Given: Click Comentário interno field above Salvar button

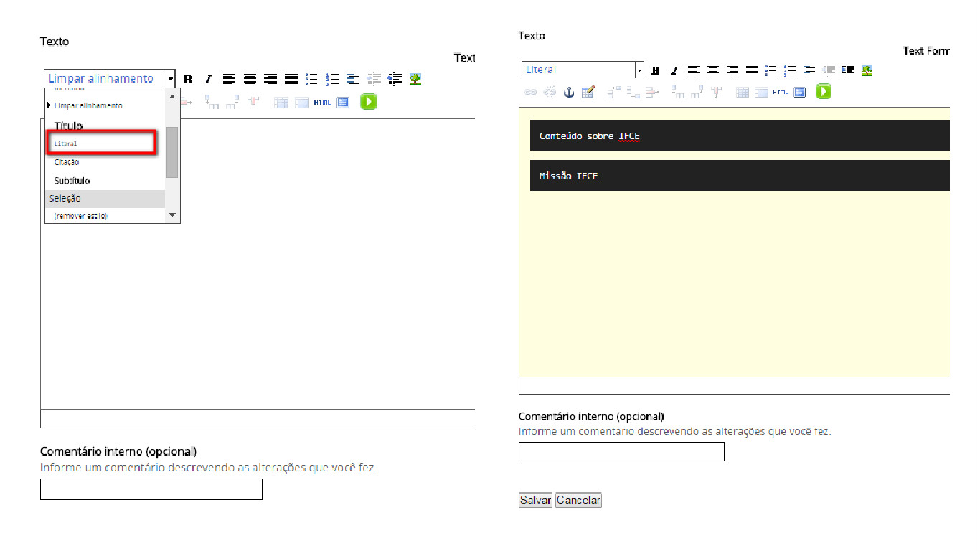Looking at the screenshot, I should 622,452.
